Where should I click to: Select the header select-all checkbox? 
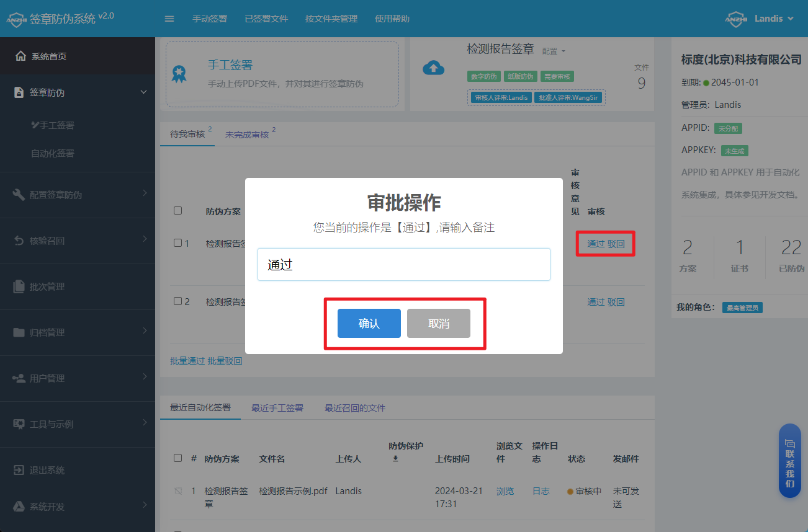(x=177, y=210)
